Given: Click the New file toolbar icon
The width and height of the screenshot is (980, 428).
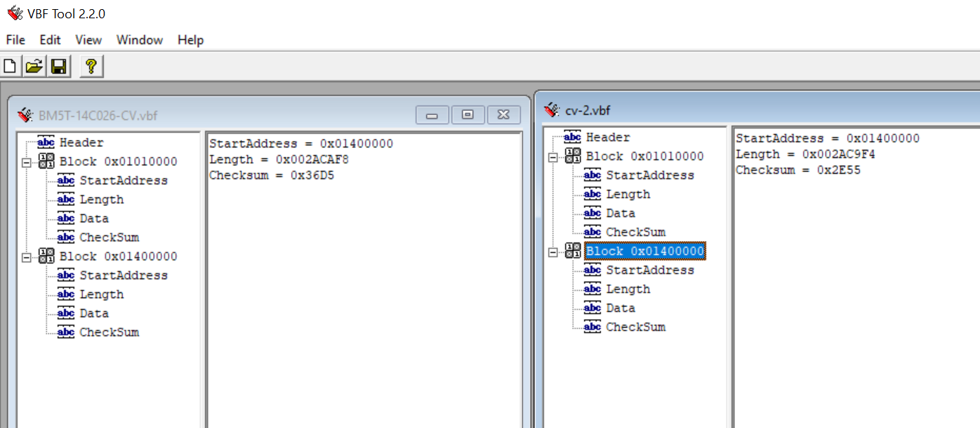Looking at the screenshot, I should click(10, 67).
